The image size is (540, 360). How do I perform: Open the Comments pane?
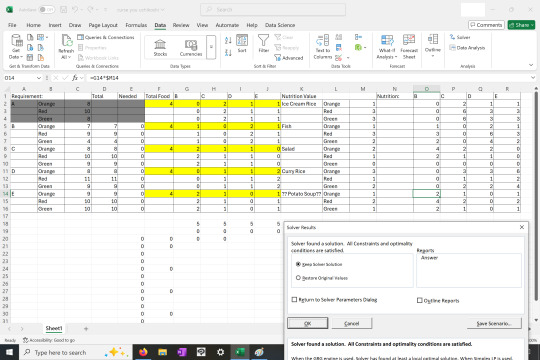pos(486,25)
